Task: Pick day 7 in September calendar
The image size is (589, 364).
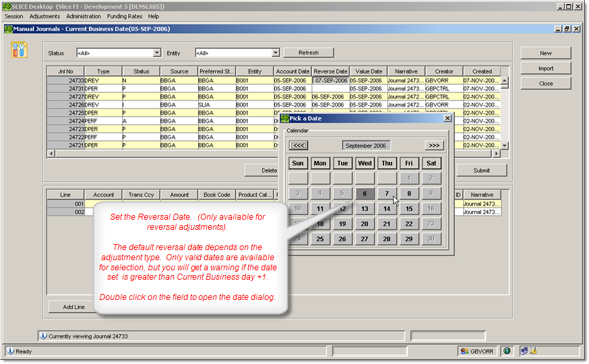Action: [387, 193]
